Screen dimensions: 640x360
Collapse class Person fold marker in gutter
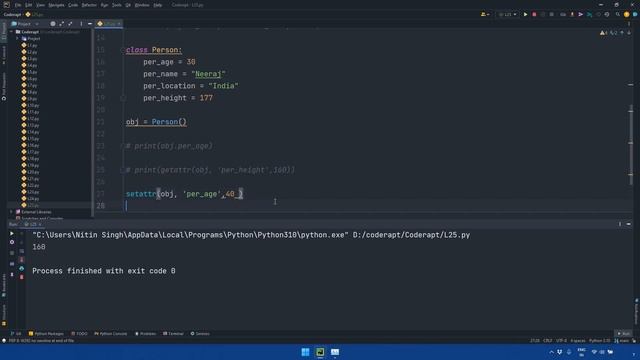coord(123,50)
